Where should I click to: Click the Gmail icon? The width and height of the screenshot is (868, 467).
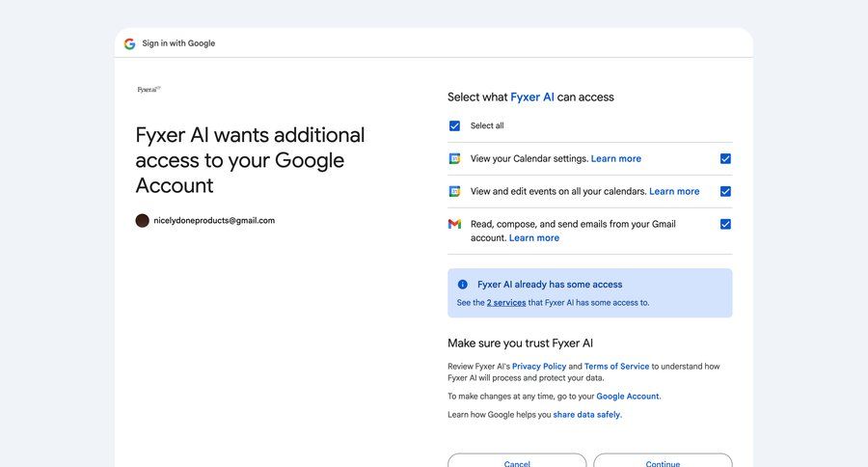coord(454,224)
